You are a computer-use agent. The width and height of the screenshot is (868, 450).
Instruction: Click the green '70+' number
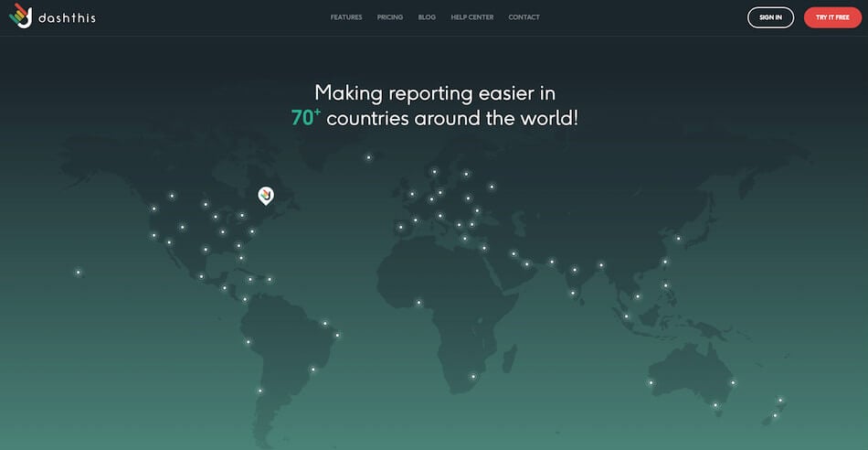click(305, 117)
